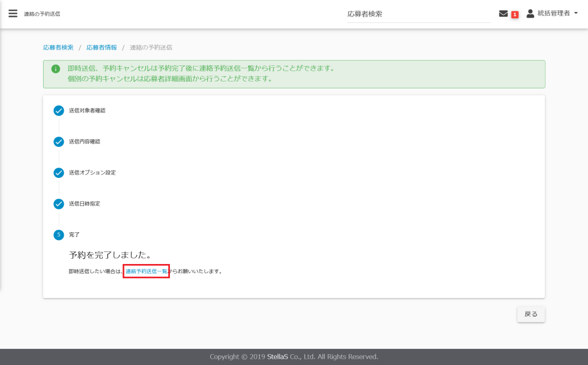The image size is (588, 365).
Task: Click the user profile silhouette icon
Action: pos(530,13)
